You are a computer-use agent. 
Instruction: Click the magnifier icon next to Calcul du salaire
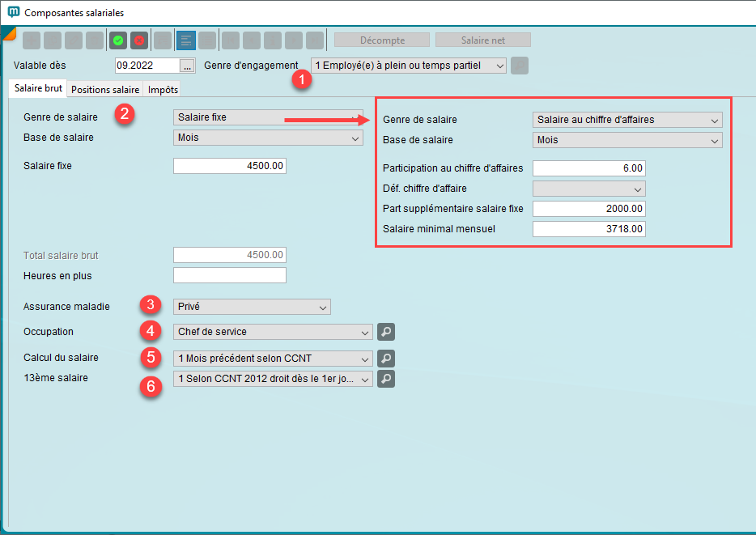coord(386,358)
